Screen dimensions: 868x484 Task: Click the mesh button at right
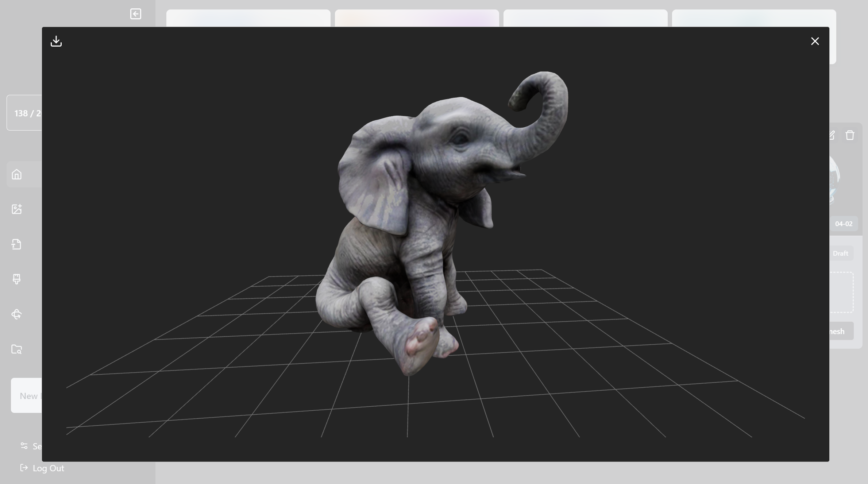point(841,331)
